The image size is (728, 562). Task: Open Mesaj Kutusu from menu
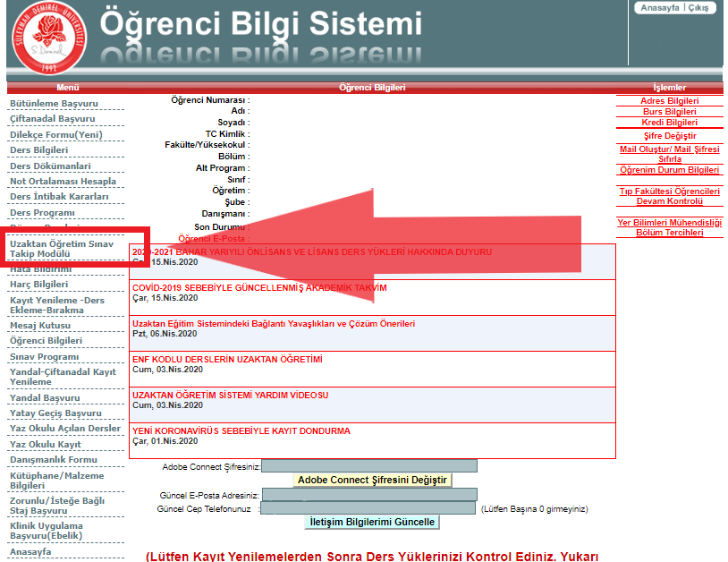(x=39, y=325)
